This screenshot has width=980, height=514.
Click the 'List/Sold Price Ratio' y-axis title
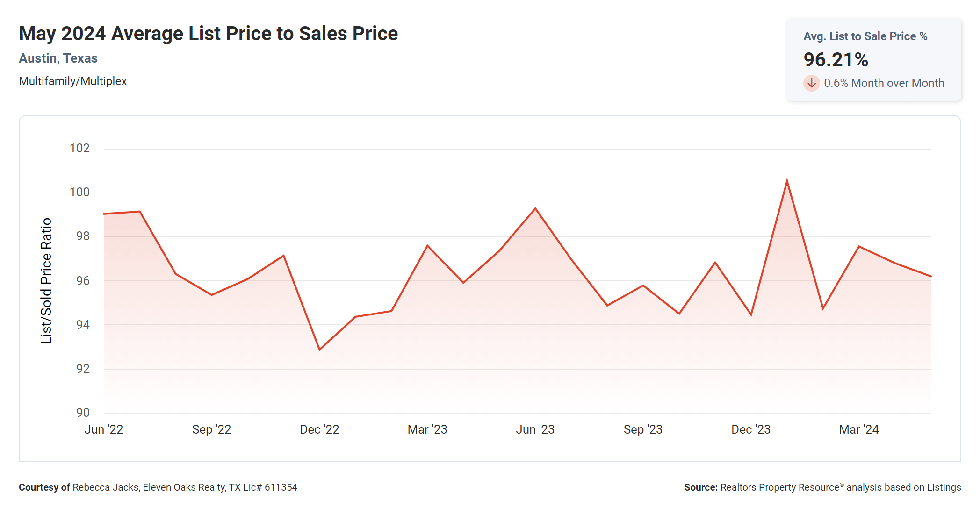[46, 281]
